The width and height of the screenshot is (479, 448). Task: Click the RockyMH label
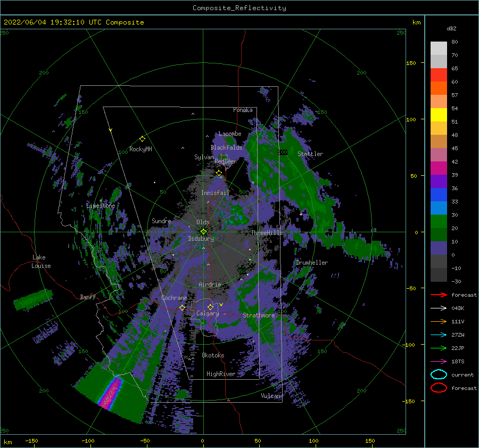click(x=141, y=149)
